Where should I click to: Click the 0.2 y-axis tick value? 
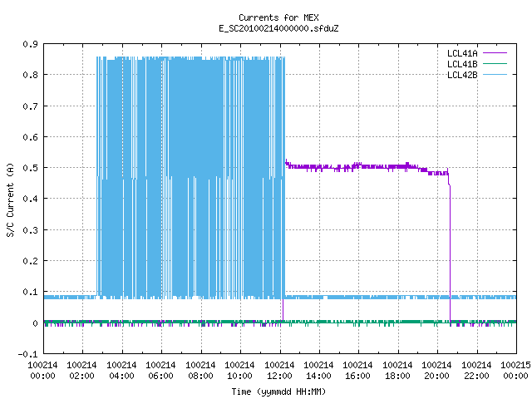tap(30, 261)
